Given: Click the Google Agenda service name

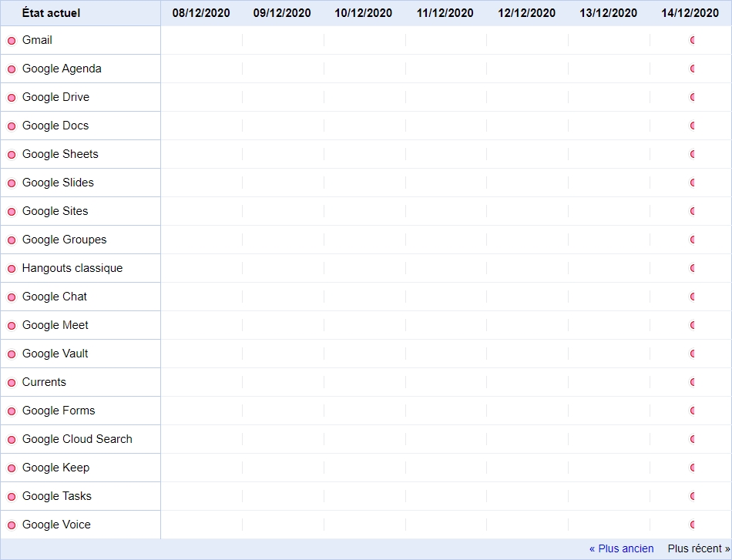Looking at the screenshot, I should (62, 69).
